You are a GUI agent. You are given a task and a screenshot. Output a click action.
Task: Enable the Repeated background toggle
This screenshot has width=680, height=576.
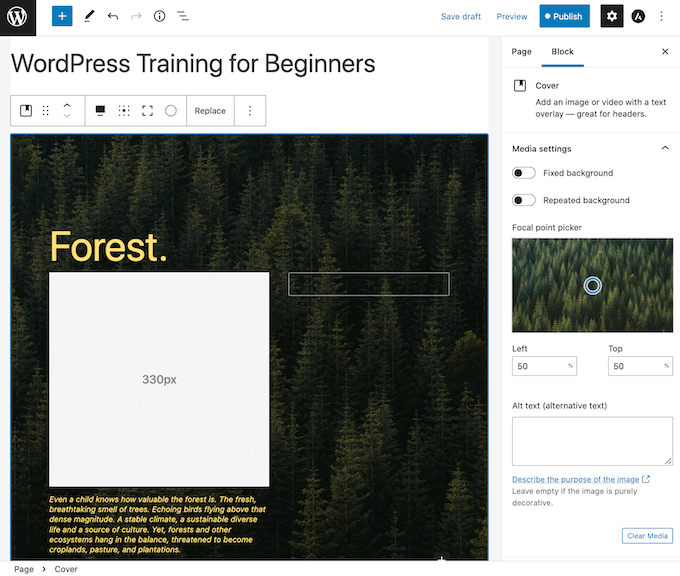[523, 200]
